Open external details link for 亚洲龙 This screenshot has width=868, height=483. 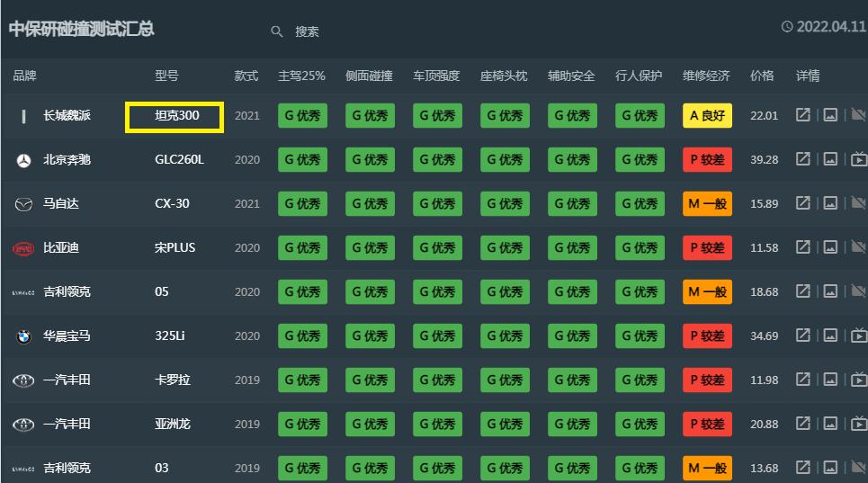[802, 424]
